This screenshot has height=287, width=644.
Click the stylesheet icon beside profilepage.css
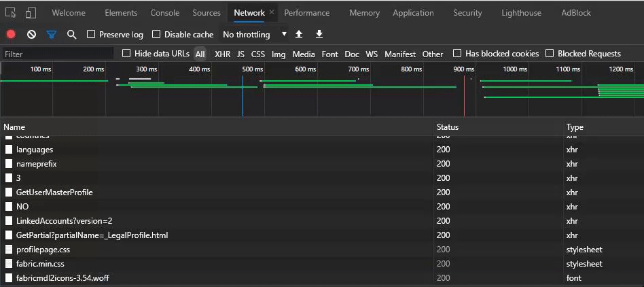tap(9, 250)
